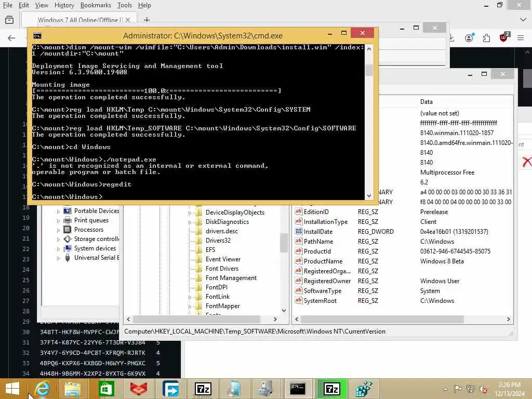Open Firefox account icon
Screen dimensions: 532x399
pos(470,37)
